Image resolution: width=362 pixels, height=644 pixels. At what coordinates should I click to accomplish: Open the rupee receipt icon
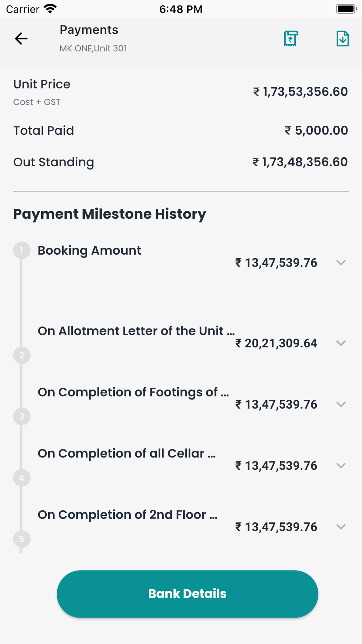(291, 38)
